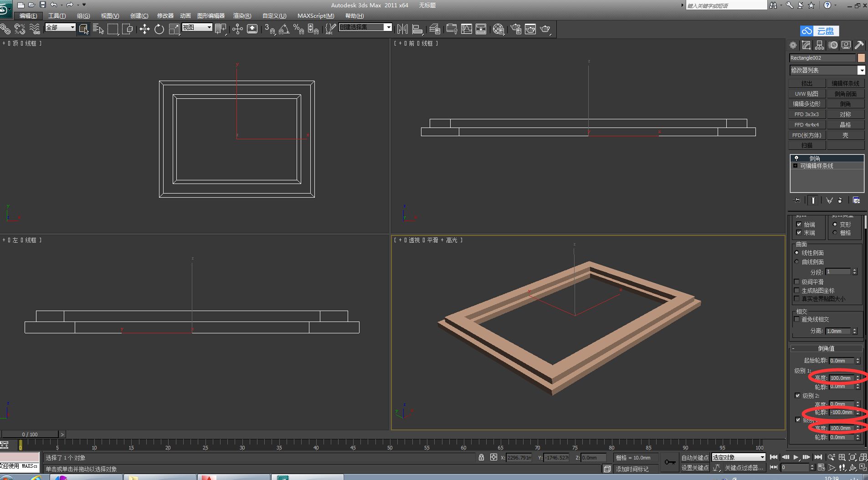This screenshot has height=480, width=868.
Task: Open the 工具(T) menu
Action: click(57, 15)
